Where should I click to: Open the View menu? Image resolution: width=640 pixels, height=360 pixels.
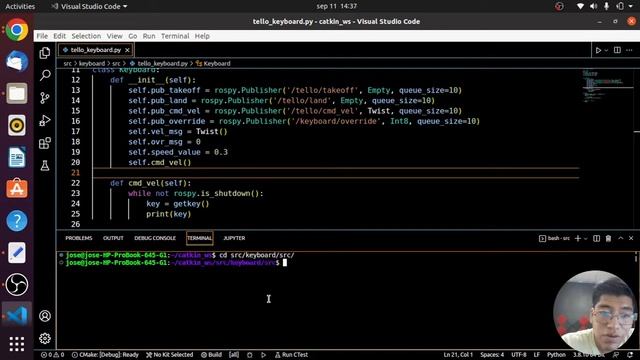pos(115,36)
